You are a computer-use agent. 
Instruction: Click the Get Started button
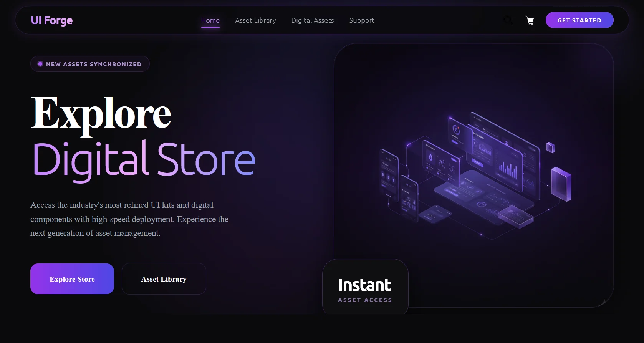pos(579,20)
